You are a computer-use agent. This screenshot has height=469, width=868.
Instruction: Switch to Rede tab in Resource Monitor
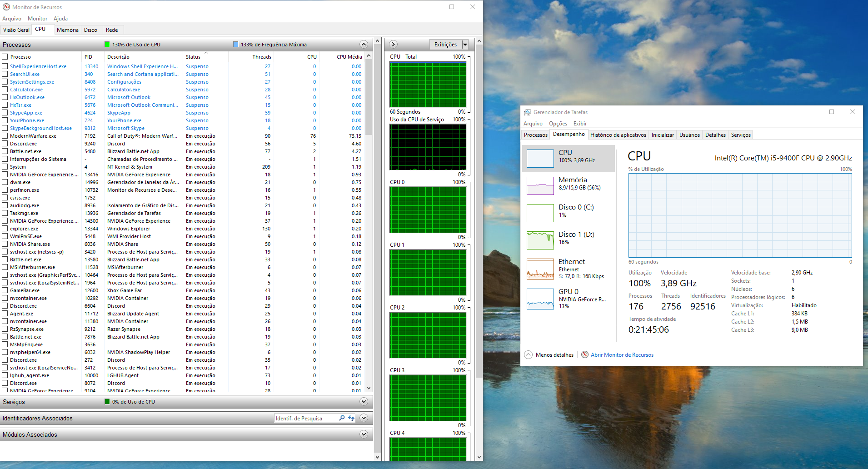(x=112, y=30)
